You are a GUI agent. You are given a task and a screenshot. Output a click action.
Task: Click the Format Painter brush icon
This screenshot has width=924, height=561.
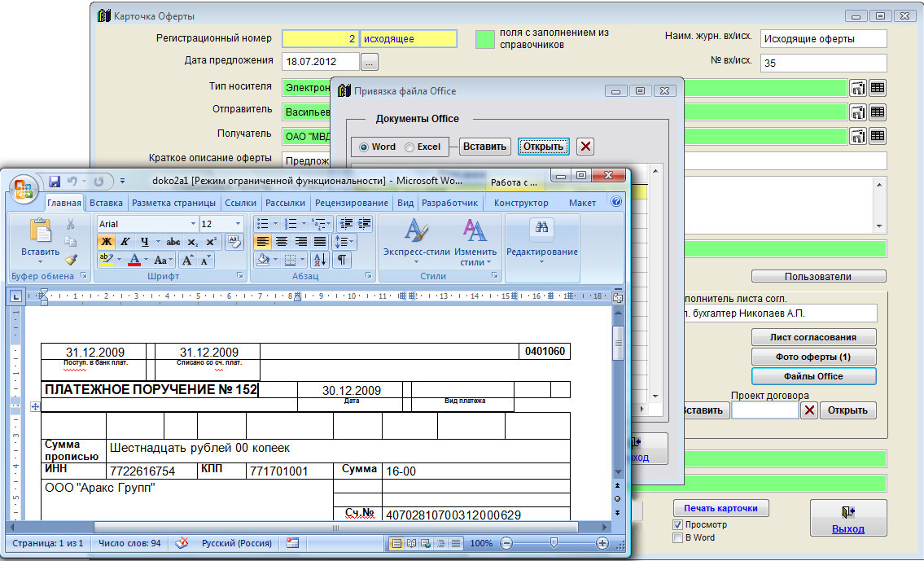click(71, 260)
